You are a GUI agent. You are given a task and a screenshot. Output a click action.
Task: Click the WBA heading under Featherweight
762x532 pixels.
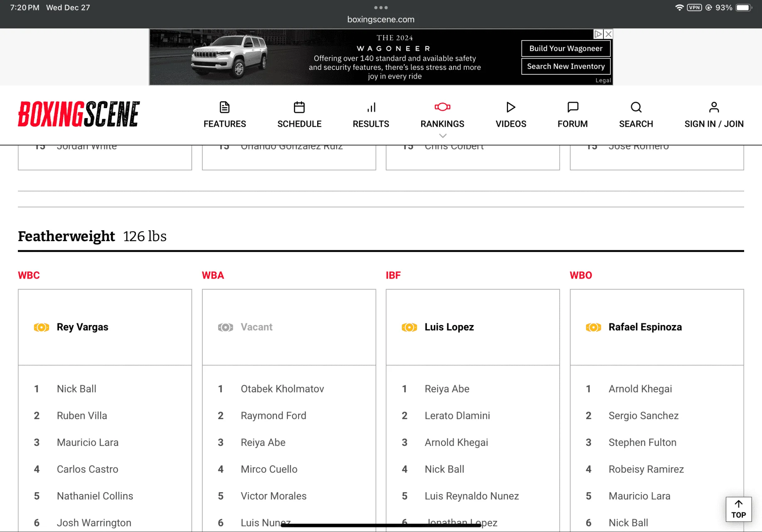click(x=213, y=275)
